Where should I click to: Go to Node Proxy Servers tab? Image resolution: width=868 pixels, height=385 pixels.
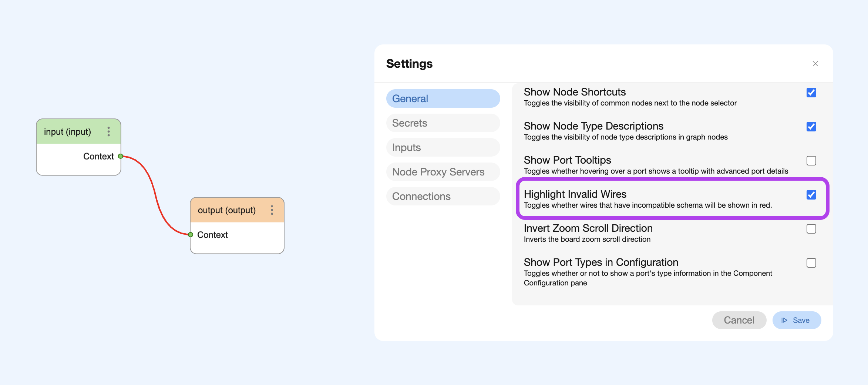(443, 172)
